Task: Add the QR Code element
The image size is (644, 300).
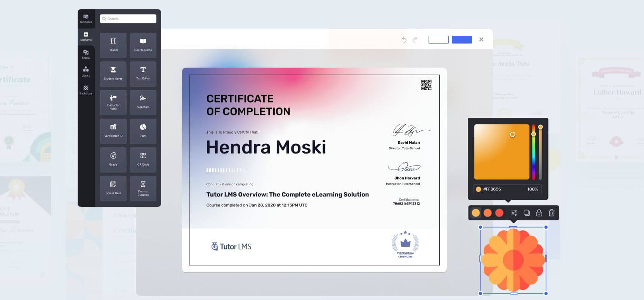Action: (x=143, y=160)
